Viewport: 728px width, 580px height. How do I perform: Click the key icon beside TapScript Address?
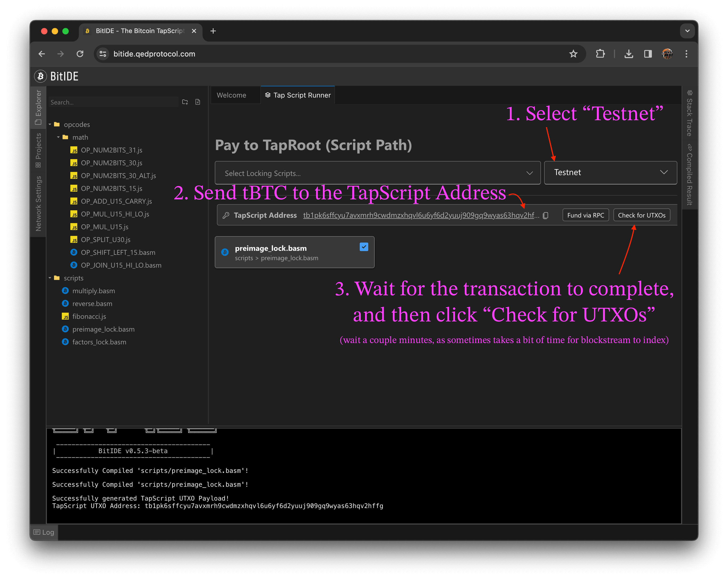pyautogui.click(x=226, y=216)
